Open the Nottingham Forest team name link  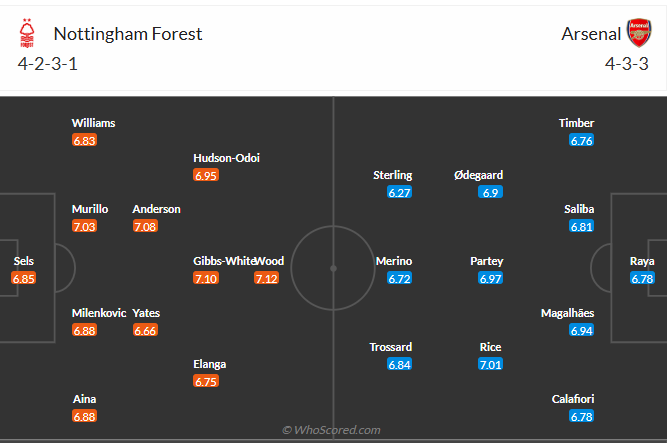[128, 34]
